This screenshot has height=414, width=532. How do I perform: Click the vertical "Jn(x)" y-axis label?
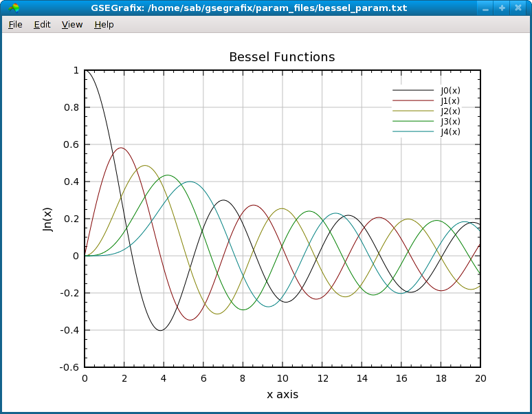click(x=47, y=219)
